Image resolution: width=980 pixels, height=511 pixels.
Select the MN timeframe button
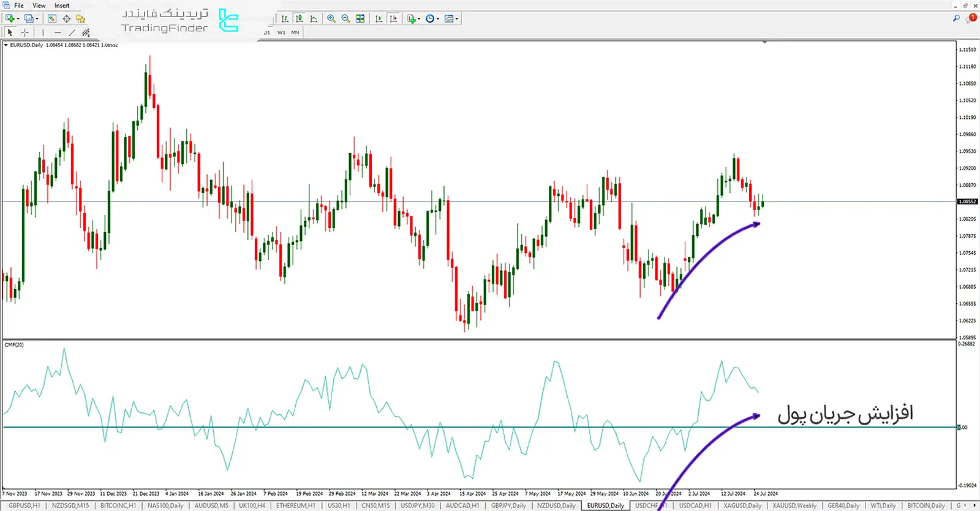click(295, 32)
